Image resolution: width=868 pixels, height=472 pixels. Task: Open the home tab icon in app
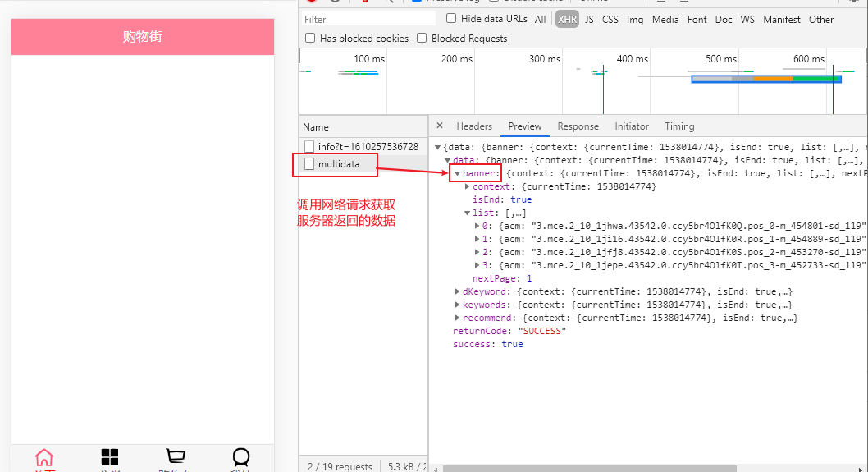pos(44,457)
